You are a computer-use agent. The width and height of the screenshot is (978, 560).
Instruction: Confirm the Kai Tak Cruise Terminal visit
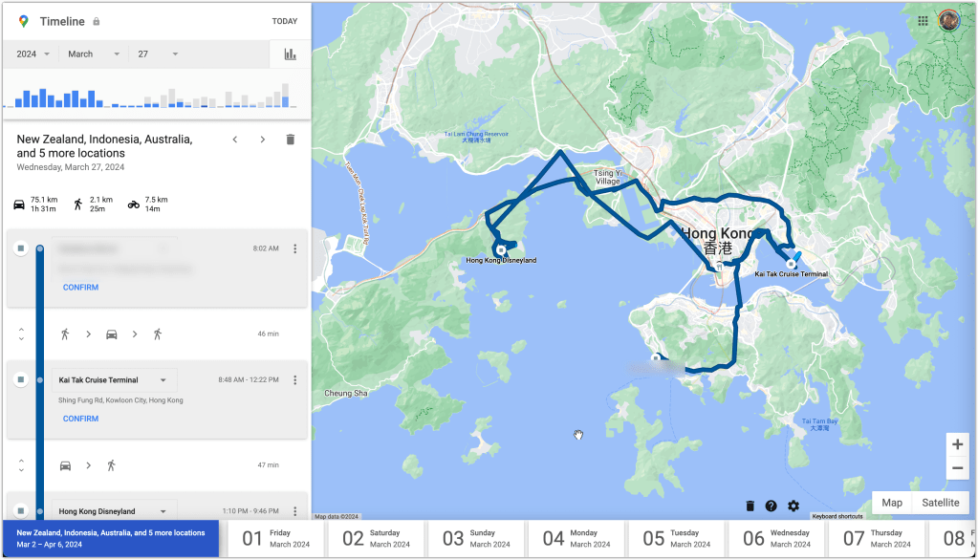(80, 419)
